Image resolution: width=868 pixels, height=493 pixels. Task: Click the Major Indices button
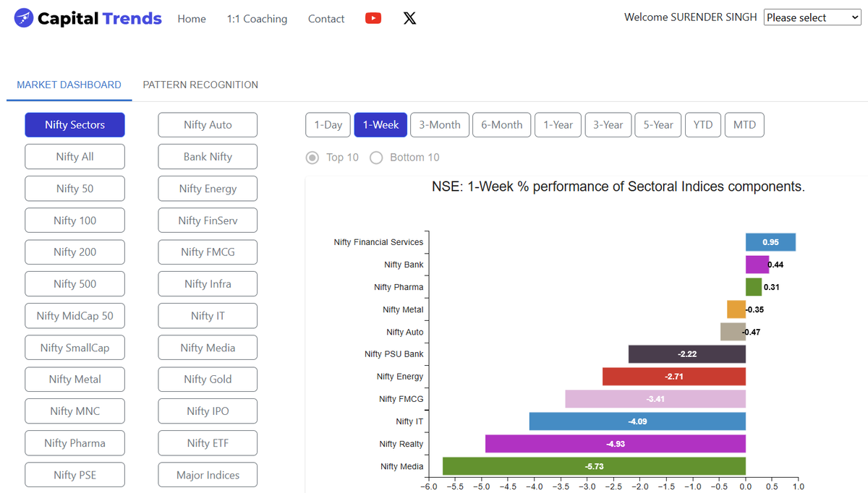208,475
